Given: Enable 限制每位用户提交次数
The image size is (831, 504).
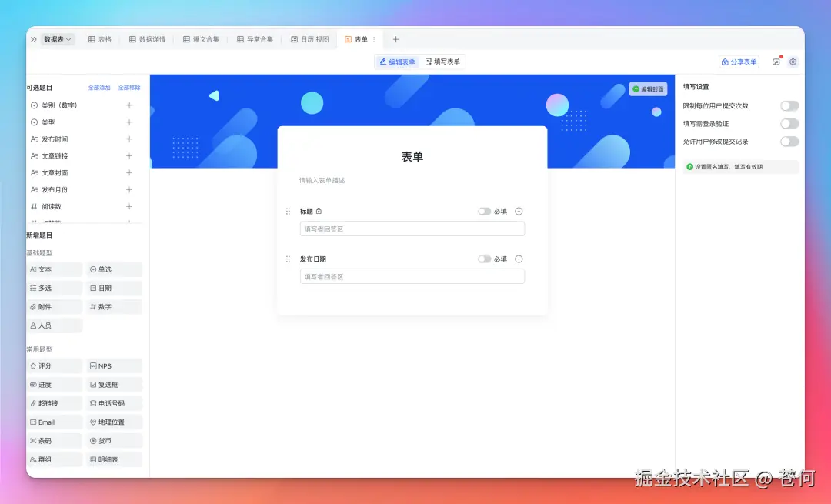Looking at the screenshot, I should click(x=789, y=105).
